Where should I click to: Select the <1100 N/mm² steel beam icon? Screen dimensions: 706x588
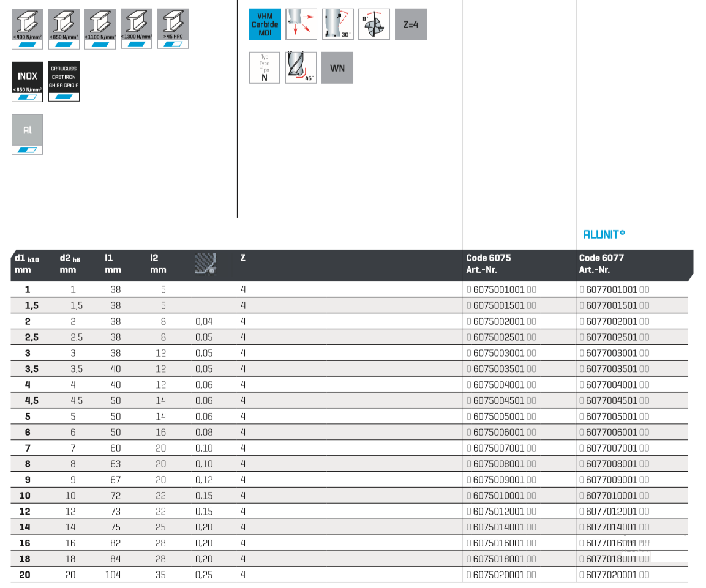point(100,28)
